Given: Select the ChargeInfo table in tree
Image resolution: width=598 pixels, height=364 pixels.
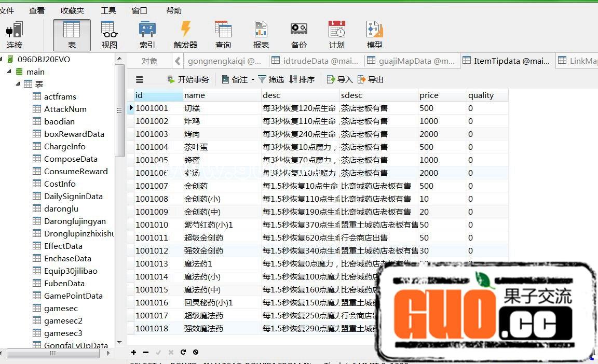Looking at the screenshot, I should click(64, 146).
